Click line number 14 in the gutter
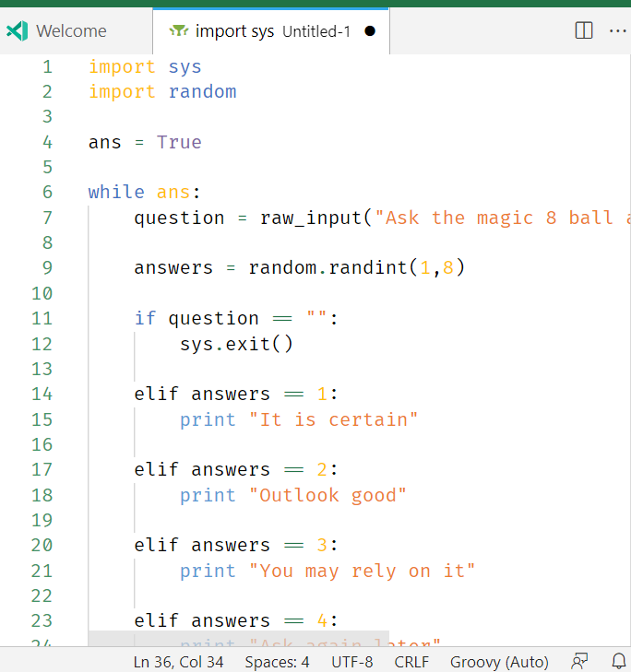Image resolution: width=631 pixels, height=672 pixels. (42, 394)
